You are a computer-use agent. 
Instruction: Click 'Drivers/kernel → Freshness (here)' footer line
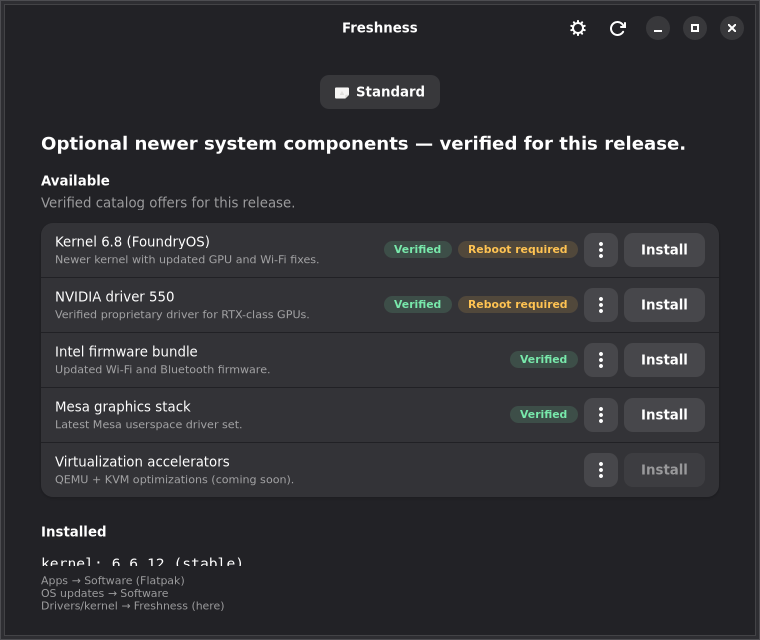coord(132,606)
